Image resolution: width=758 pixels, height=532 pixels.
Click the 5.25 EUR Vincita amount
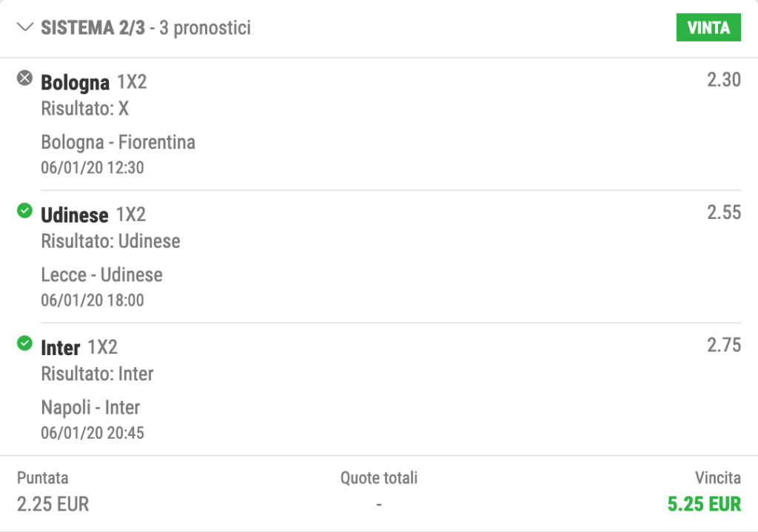[x=704, y=504]
